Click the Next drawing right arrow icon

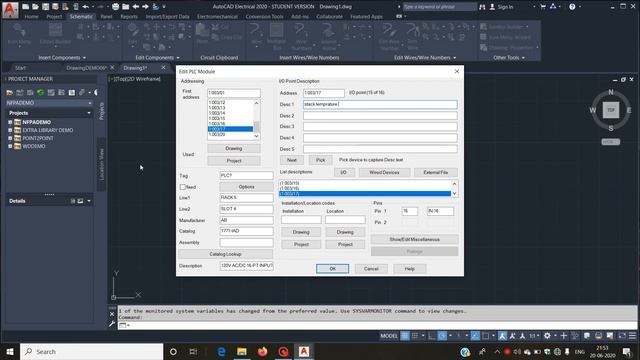145,7
